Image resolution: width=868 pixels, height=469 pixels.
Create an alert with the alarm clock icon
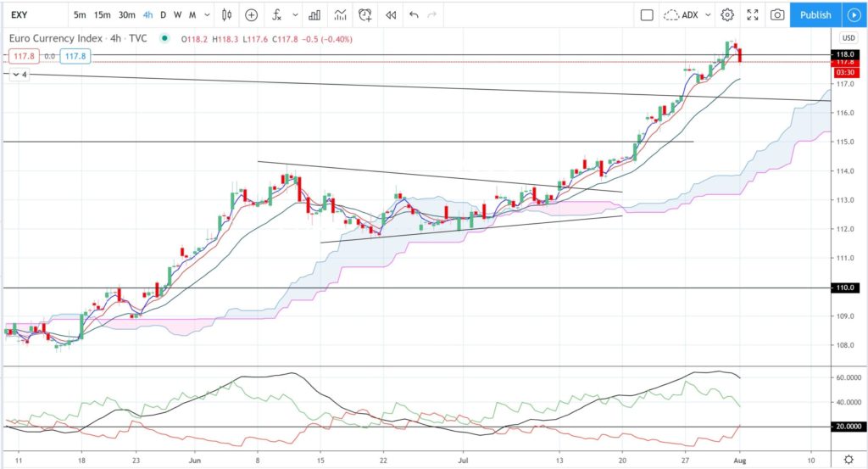[x=364, y=15]
